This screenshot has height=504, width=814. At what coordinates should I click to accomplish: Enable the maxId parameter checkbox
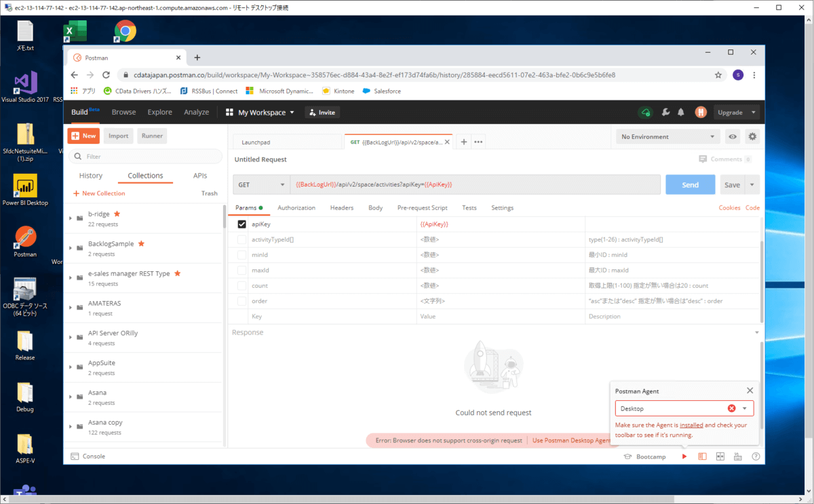coord(241,271)
